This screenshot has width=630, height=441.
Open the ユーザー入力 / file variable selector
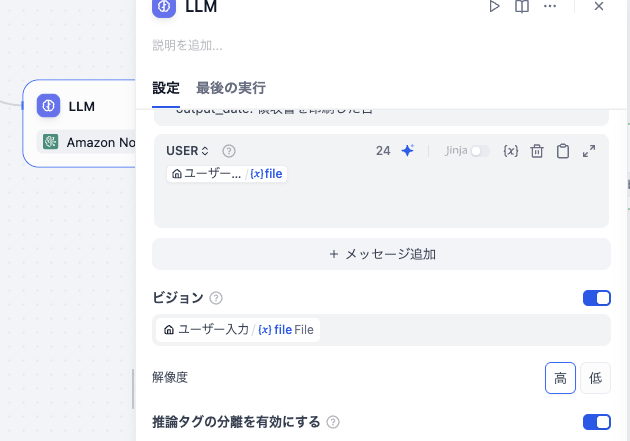381,330
